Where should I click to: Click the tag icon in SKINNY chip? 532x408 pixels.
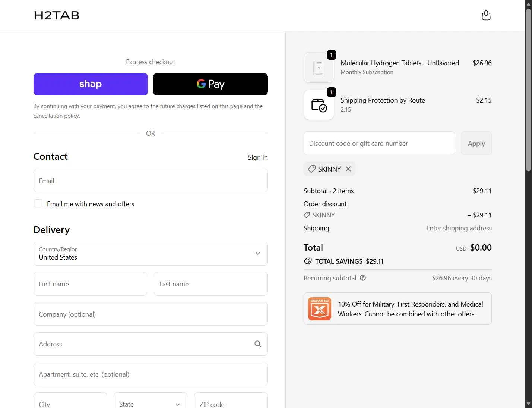tap(312, 169)
